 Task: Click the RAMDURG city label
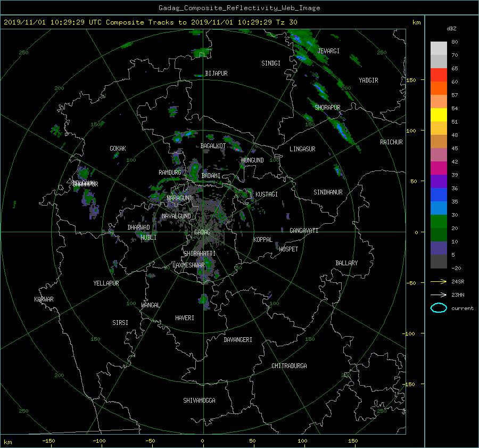pyautogui.click(x=170, y=173)
